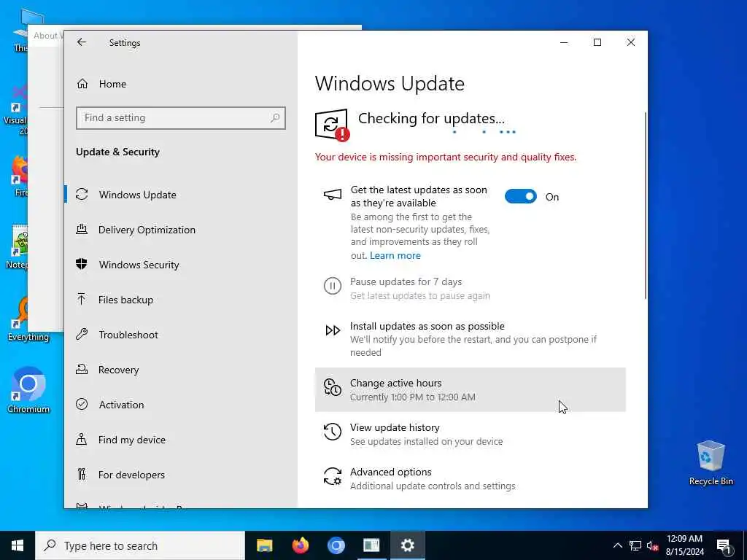This screenshot has width=747, height=560.
Task: Click the Settings gear in the taskbar
Action: click(407, 545)
